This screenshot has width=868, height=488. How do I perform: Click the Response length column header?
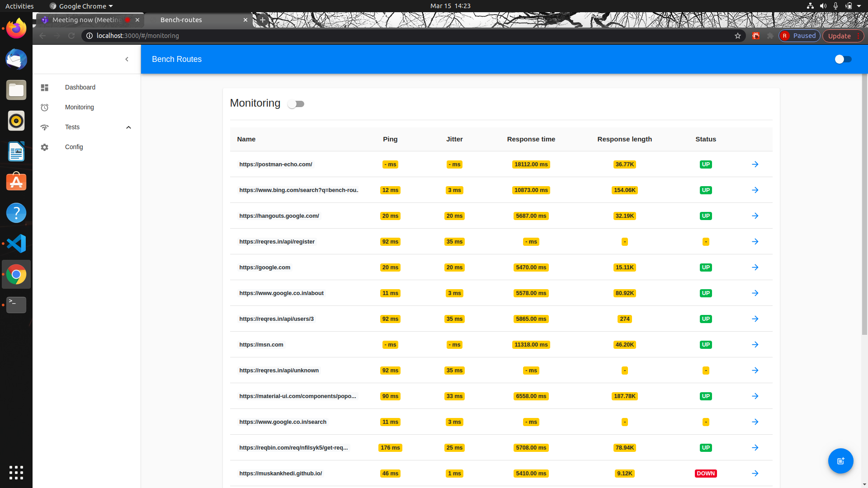pos(625,139)
